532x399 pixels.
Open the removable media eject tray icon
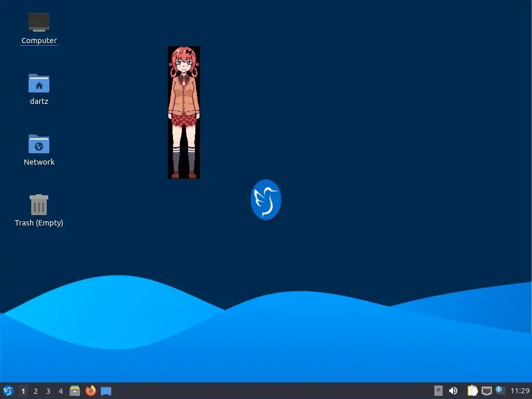tap(438, 391)
